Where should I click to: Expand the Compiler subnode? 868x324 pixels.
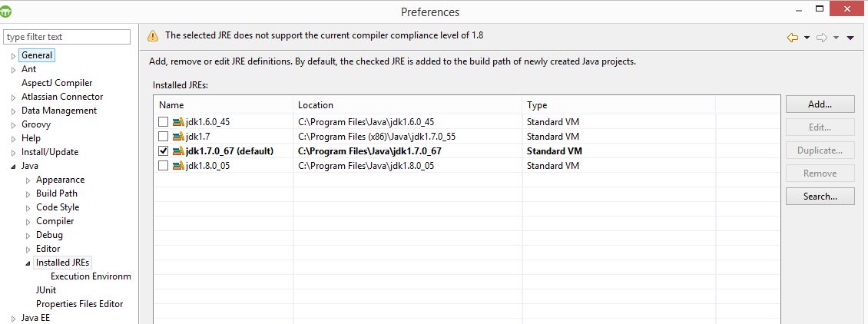click(28, 222)
